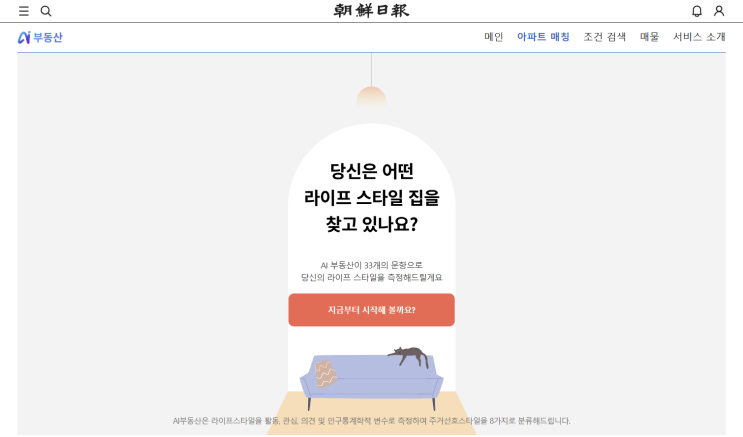This screenshot has height=437, width=743.
Task: Click the search magnifier icon
Action: pyautogui.click(x=46, y=11)
